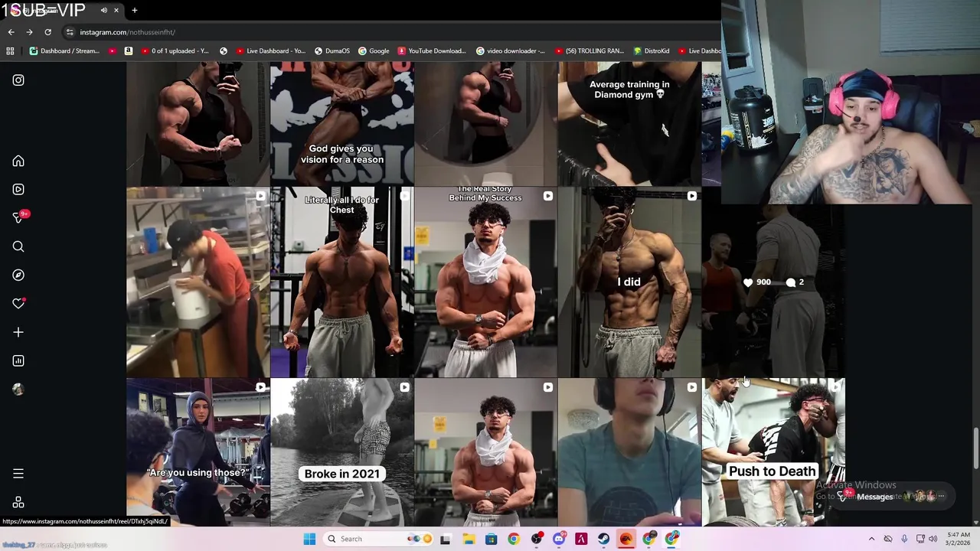Open Notifications heart icon

tap(18, 304)
